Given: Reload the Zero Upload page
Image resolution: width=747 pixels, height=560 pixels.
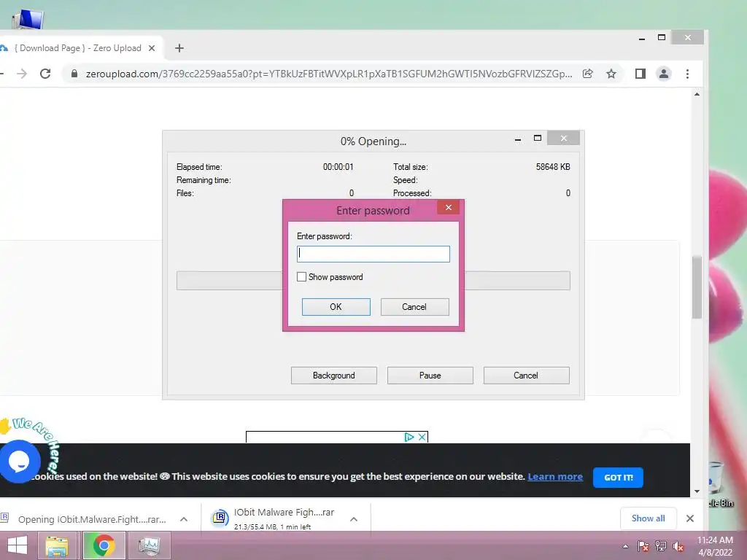Looking at the screenshot, I should (45, 74).
